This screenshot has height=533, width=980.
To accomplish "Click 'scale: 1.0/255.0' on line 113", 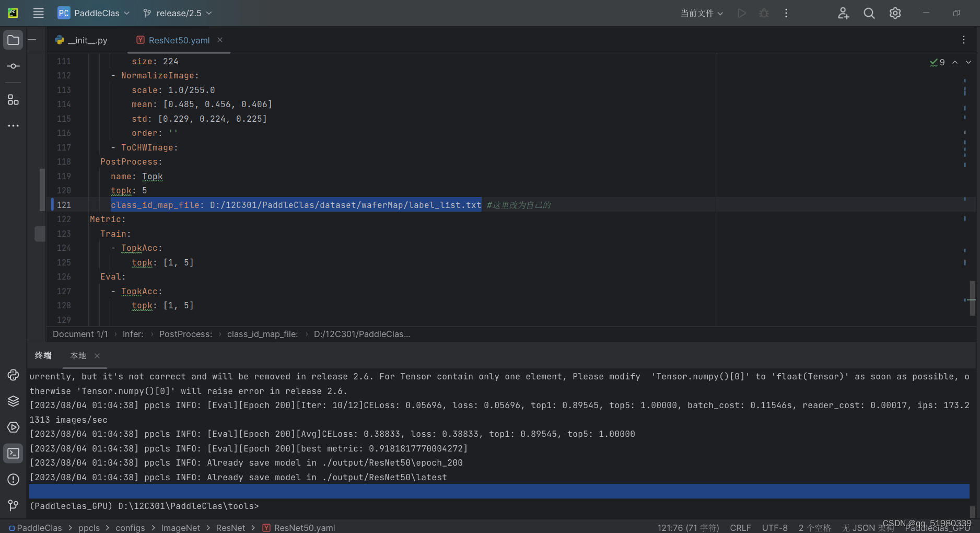I will 173,90.
